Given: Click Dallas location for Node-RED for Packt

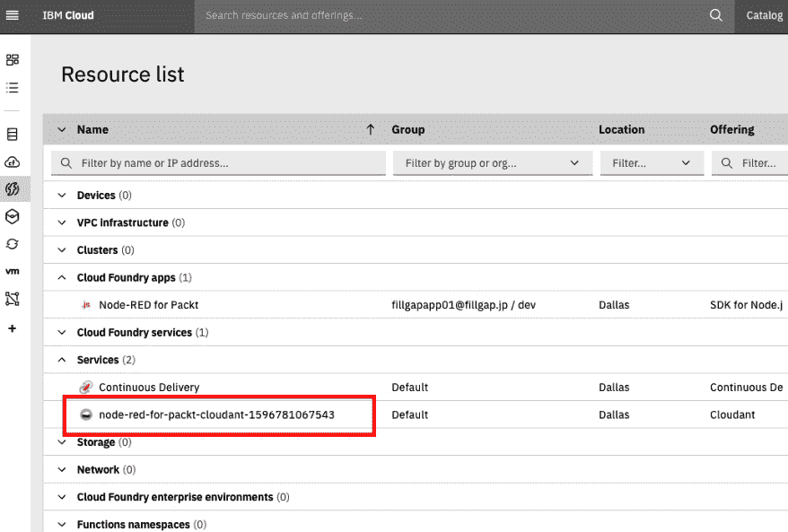Looking at the screenshot, I should click(x=614, y=305).
